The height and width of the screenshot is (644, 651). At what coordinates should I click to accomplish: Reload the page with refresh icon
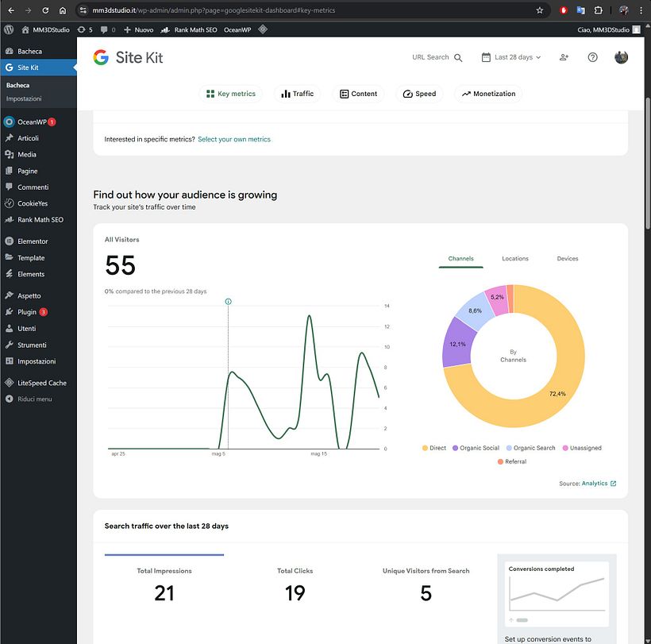[45, 10]
